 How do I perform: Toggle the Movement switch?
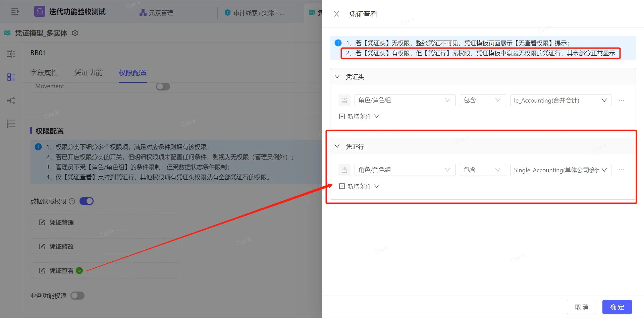click(x=163, y=86)
